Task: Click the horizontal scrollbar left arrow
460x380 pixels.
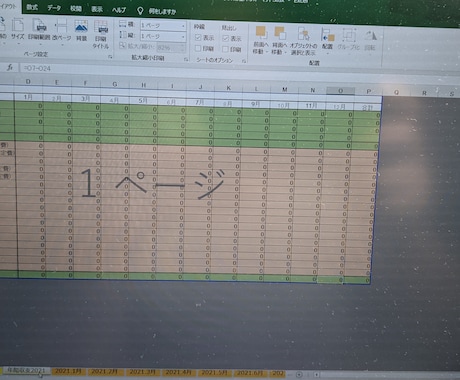Action: [x=317, y=375]
